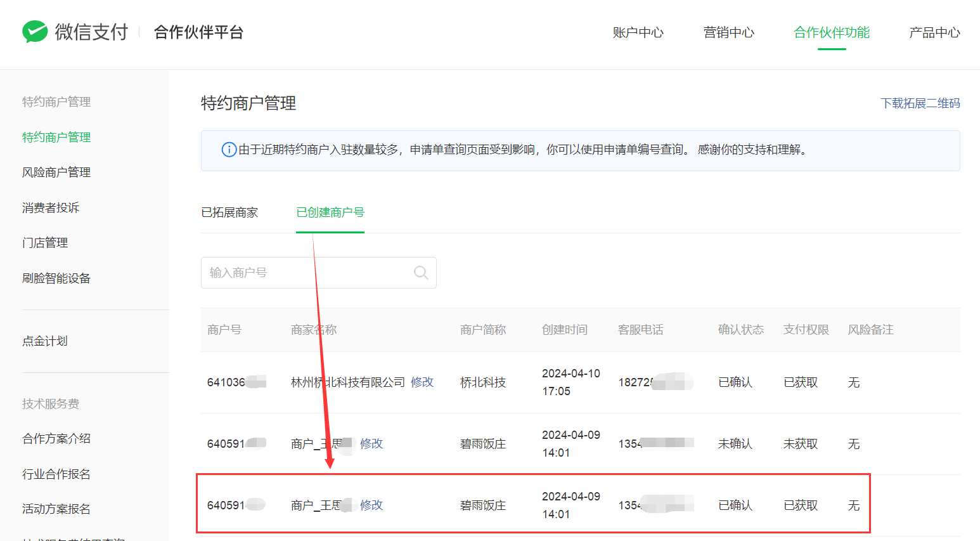Open the 账户中心 menu
980x541 pixels.
pyautogui.click(x=638, y=32)
